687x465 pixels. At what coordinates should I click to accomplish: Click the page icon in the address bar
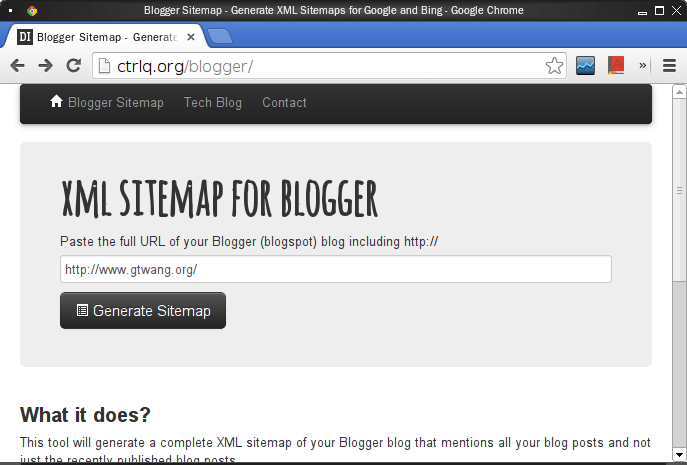pyautogui.click(x=104, y=66)
